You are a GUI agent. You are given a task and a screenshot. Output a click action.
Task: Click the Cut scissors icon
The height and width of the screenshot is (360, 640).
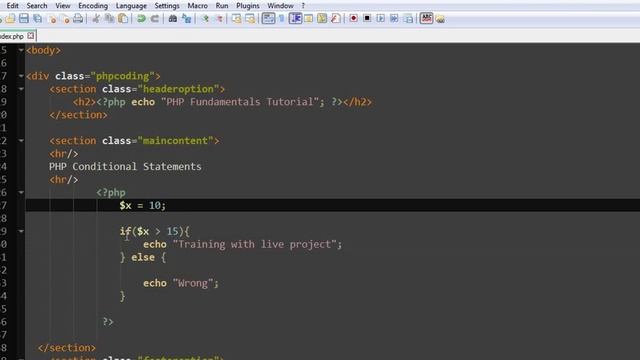coord(96,18)
